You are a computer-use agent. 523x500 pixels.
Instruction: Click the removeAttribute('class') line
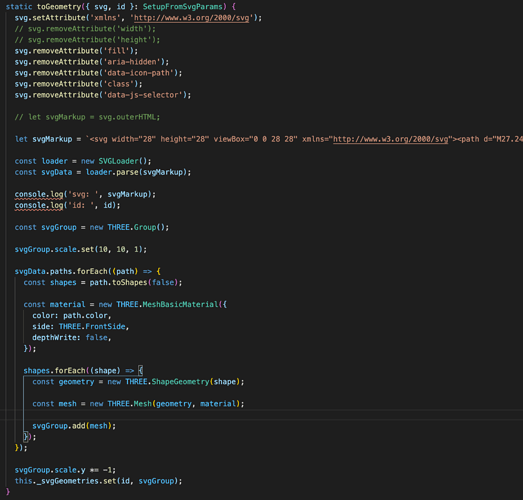78,84
